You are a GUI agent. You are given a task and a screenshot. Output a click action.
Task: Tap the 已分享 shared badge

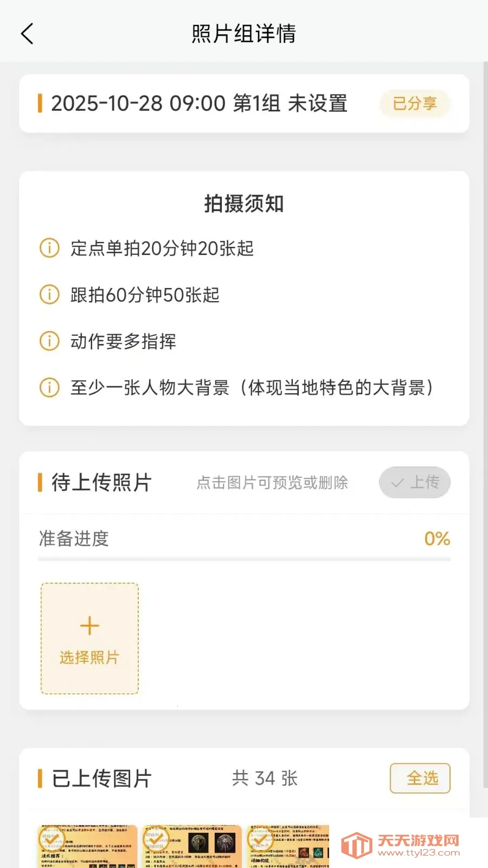click(x=415, y=103)
